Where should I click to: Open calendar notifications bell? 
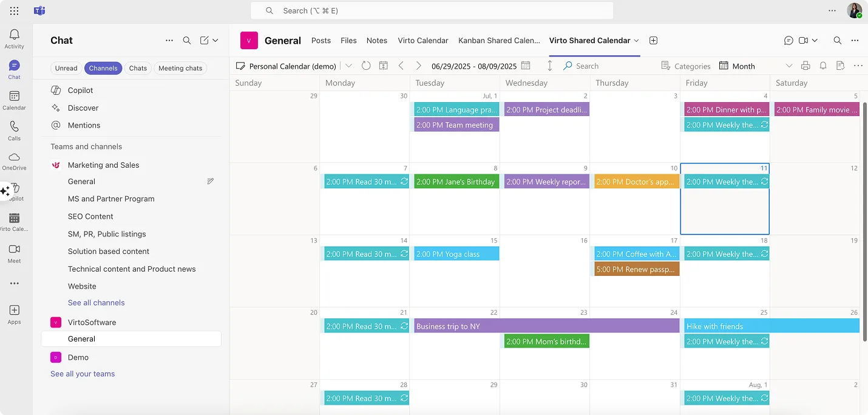(823, 66)
